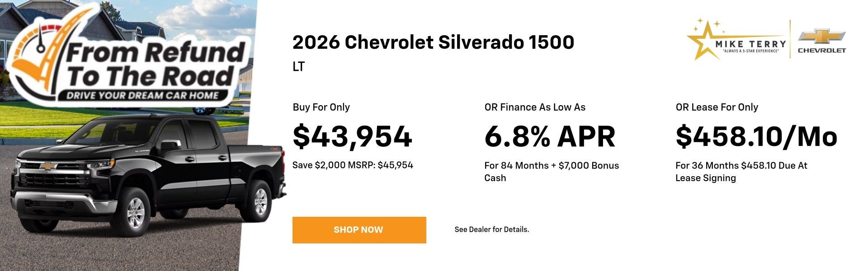
Task: Select the LT trim label
Action: pos(298,66)
